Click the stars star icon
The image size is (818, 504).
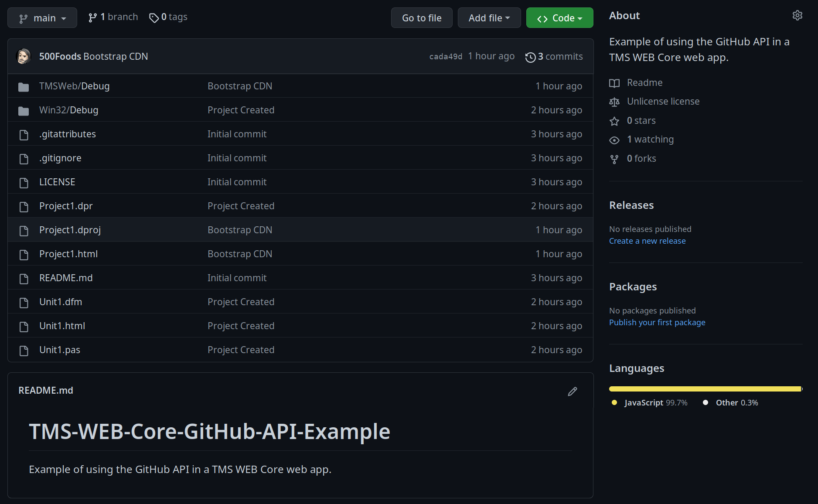click(614, 121)
